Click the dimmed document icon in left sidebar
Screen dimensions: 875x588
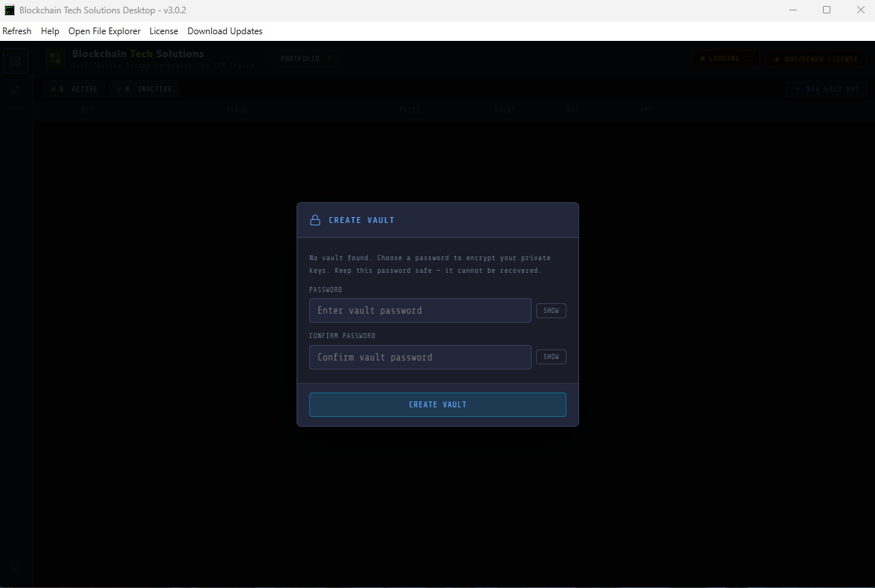(16, 89)
